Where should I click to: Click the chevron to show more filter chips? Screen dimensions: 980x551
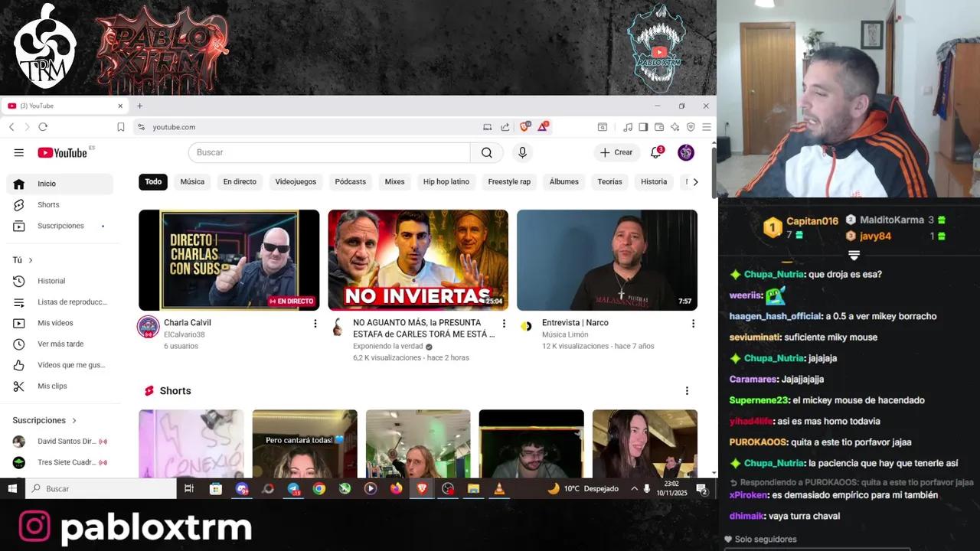point(695,181)
